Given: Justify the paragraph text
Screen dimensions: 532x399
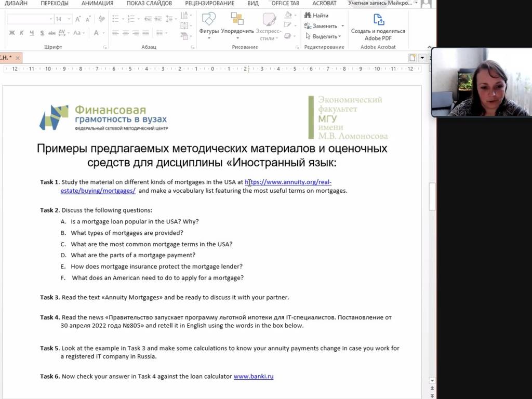Looking at the screenshot, I should pos(145,33).
